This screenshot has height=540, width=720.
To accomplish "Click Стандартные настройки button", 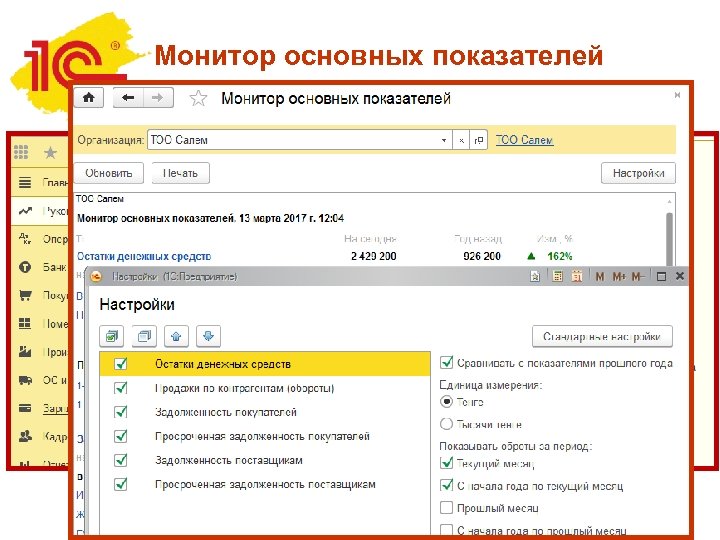I will 602,337.
